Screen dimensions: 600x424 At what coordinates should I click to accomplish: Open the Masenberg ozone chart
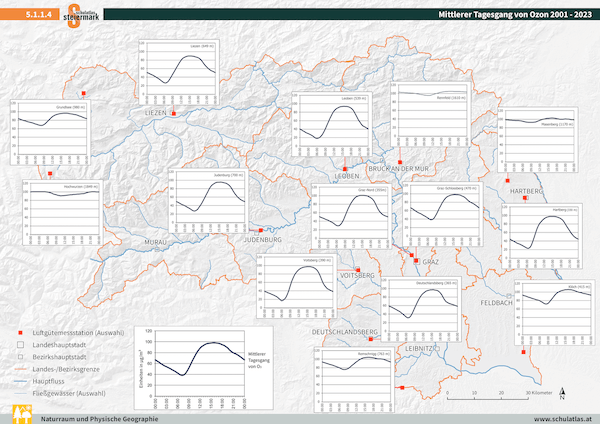(x=538, y=140)
